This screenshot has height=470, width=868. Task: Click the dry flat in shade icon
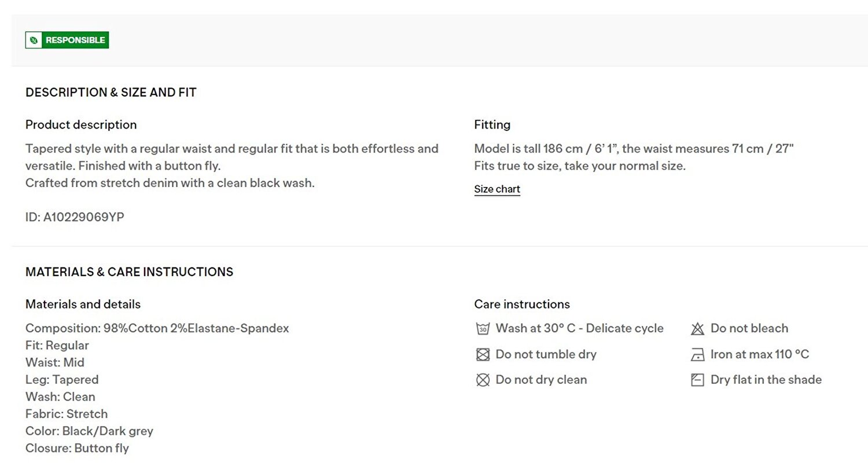(x=697, y=380)
